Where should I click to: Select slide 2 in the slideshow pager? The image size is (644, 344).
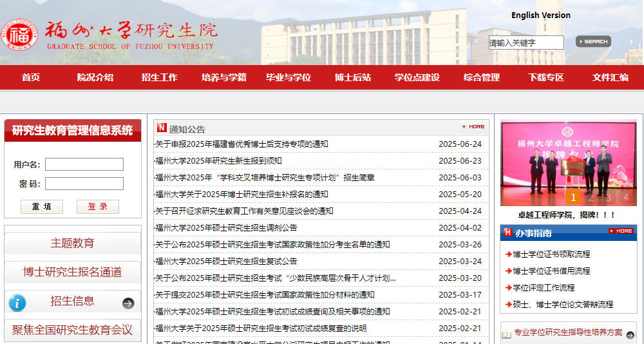pyautogui.click(x=591, y=198)
